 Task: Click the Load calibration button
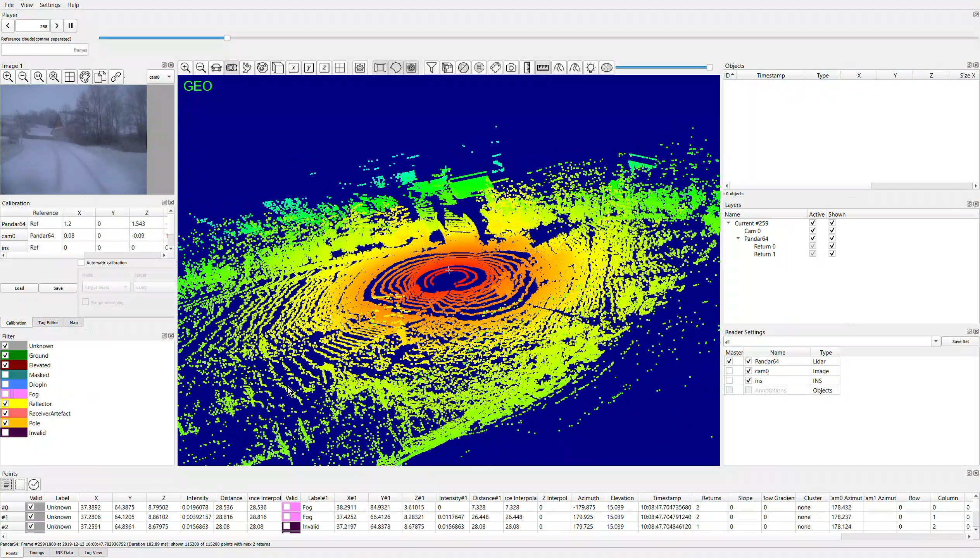click(19, 288)
